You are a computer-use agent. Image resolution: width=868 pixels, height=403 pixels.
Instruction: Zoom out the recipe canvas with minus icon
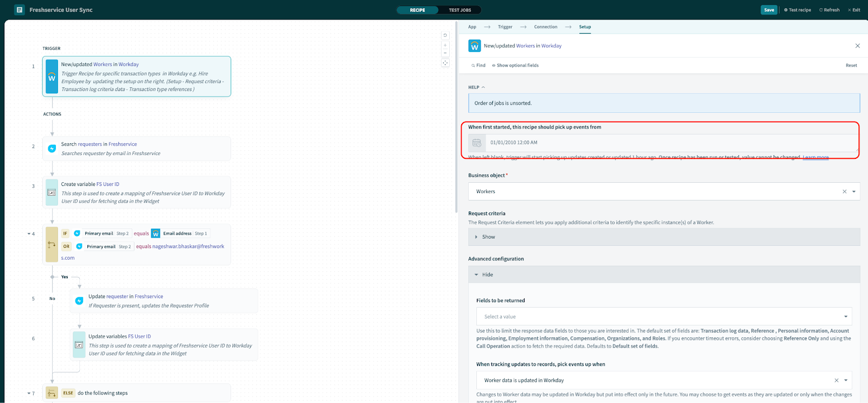[x=445, y=53]
